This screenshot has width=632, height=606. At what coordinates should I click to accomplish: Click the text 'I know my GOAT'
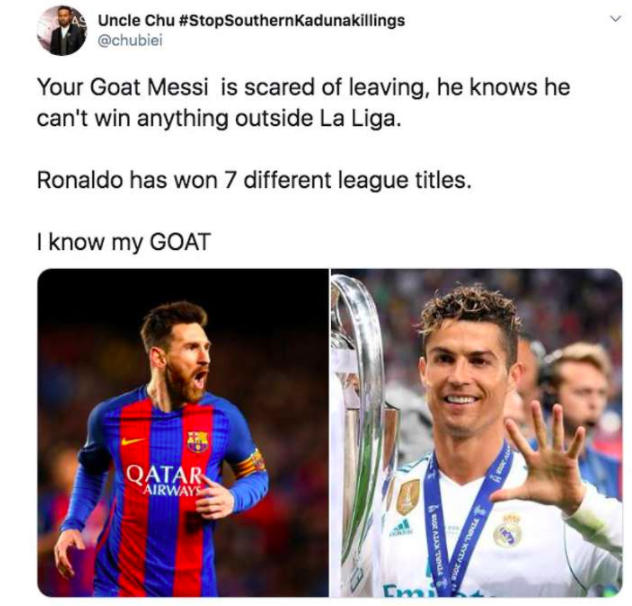click(x=123, y=240)
